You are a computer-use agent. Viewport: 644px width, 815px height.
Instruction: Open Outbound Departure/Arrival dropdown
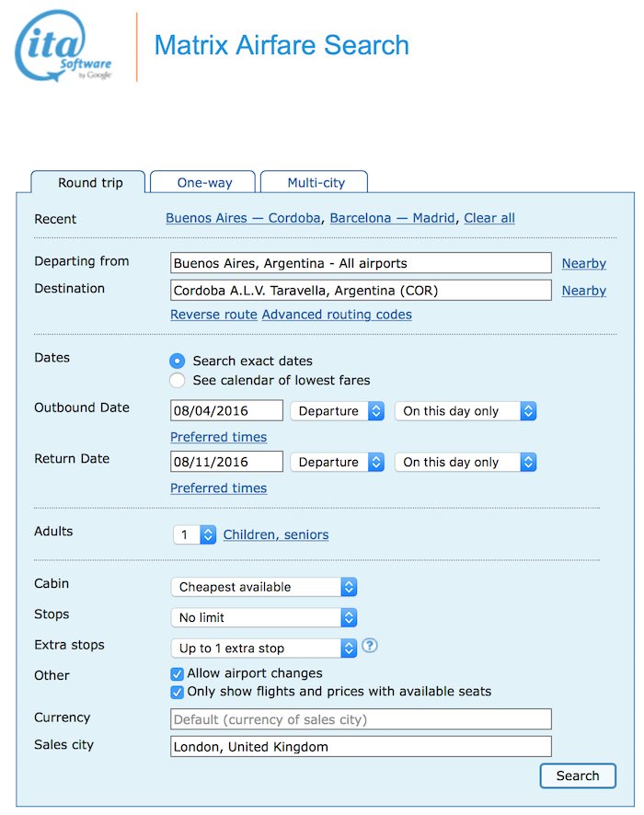pyautogui.click(x=338, y=410)
